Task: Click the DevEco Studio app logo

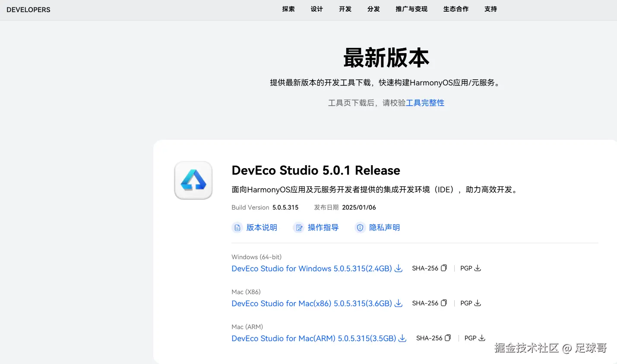Action: (x=193, y=180)
